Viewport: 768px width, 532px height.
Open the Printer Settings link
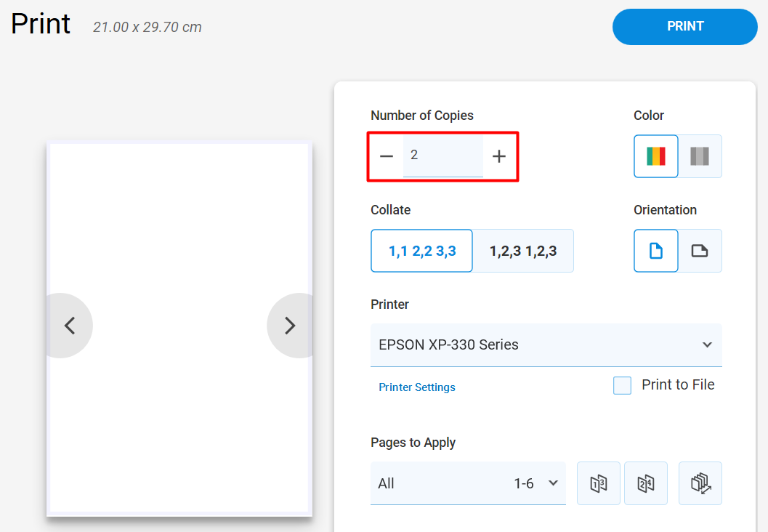(417, 387)
